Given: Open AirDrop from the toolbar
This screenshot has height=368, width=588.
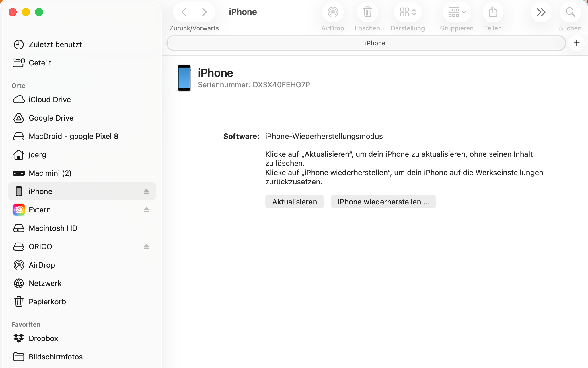Looking at the screenshot, I should tap(332, 12).
